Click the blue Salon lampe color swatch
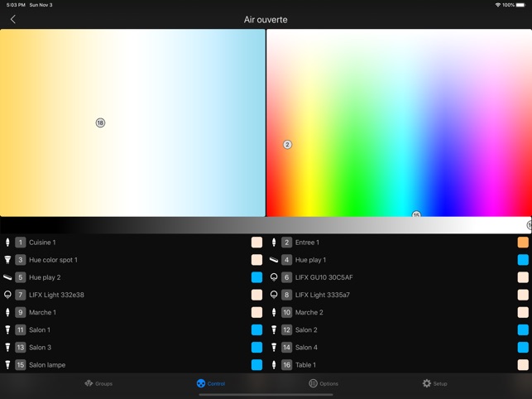Screen dimensions: 532x399 (x=256, y=365)
